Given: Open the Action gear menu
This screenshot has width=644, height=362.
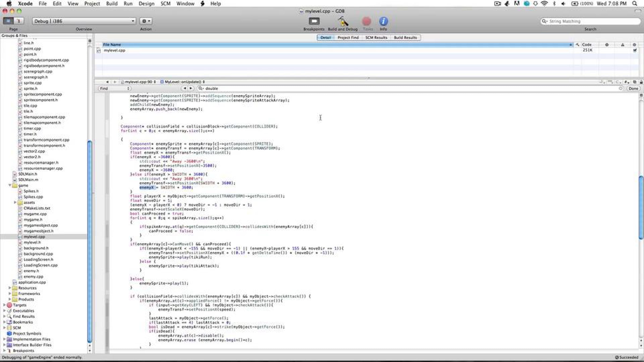Looking at the screenshot, I should 146,21.
